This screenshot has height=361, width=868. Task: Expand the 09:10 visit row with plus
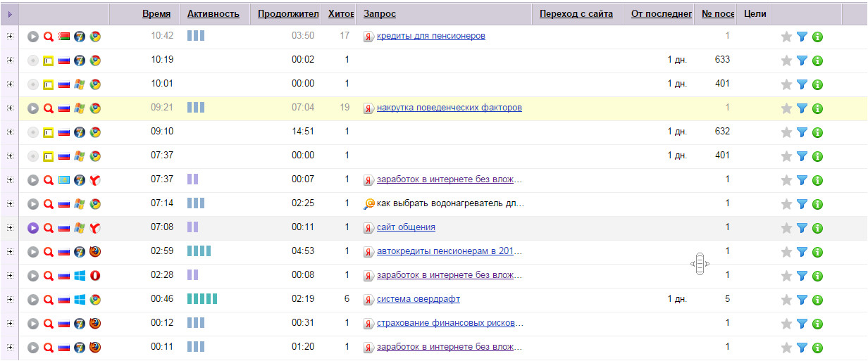[x=10, y=132]
